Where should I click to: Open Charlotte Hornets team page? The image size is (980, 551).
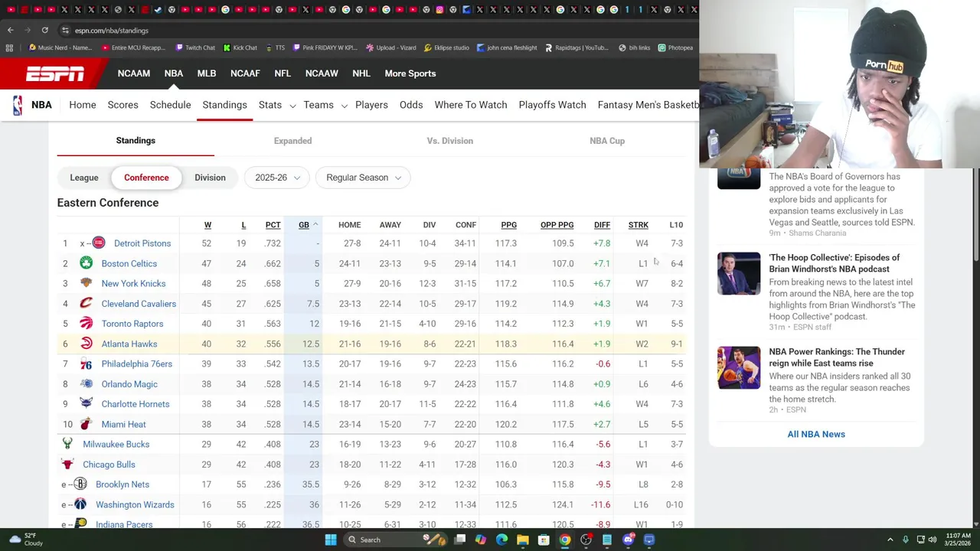coord(136,404)
